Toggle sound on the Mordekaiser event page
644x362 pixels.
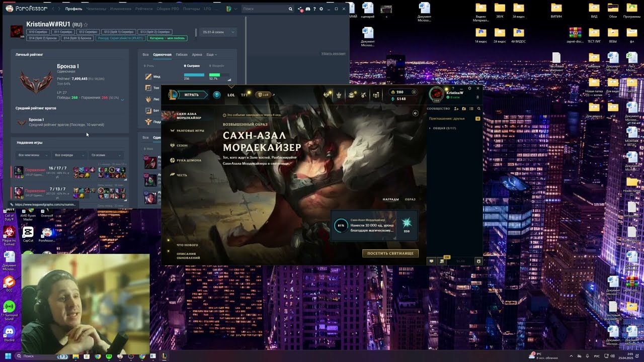pos(415,113)
